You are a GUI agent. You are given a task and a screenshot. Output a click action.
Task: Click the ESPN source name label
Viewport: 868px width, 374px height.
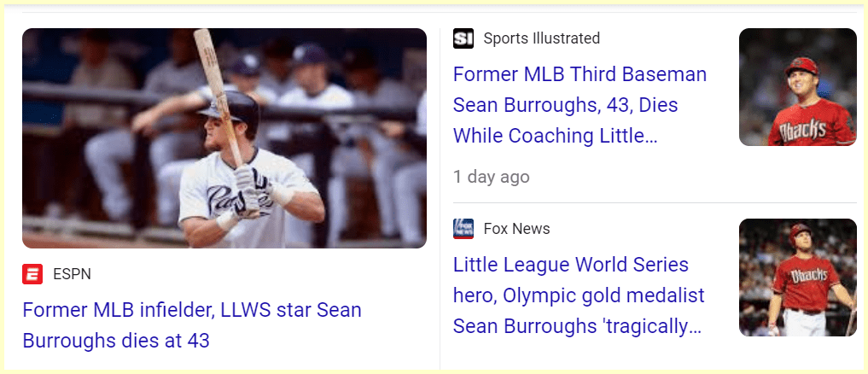tap(72, 274)
